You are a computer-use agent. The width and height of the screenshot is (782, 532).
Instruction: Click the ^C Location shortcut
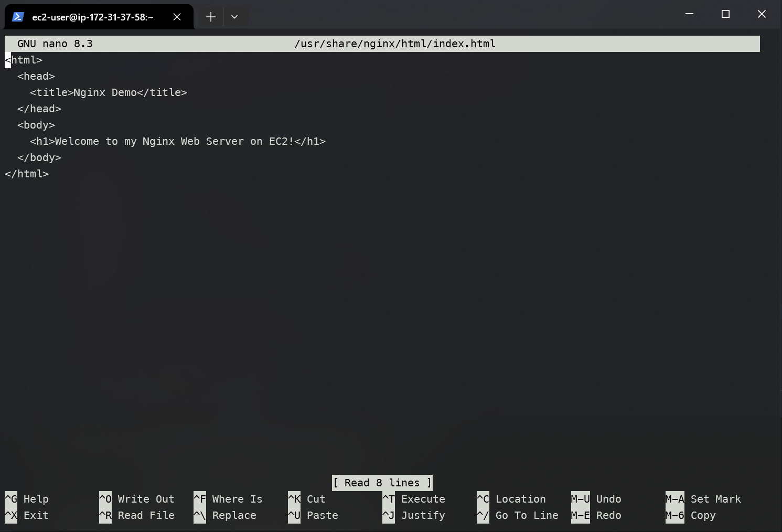[x=511, y=499]
